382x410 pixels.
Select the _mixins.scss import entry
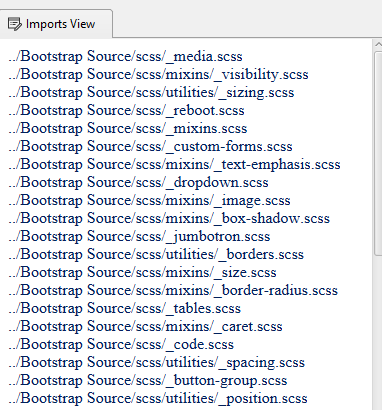point(128,128)
